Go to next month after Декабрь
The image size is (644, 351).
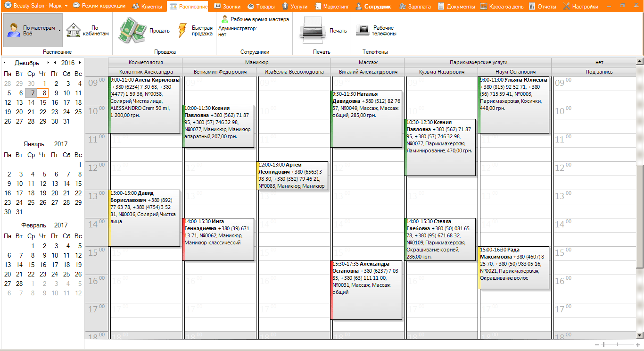click(x=48, y=63)
